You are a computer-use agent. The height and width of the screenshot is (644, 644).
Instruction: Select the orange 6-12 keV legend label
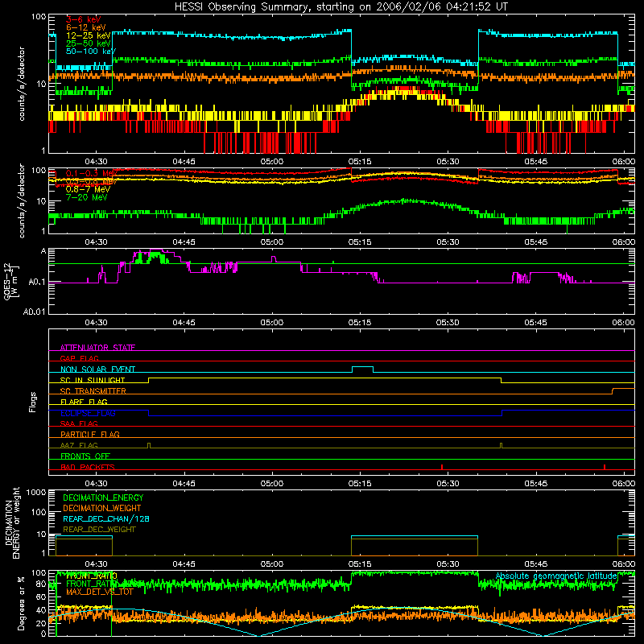pyautogui.click(x=86, y=27)
